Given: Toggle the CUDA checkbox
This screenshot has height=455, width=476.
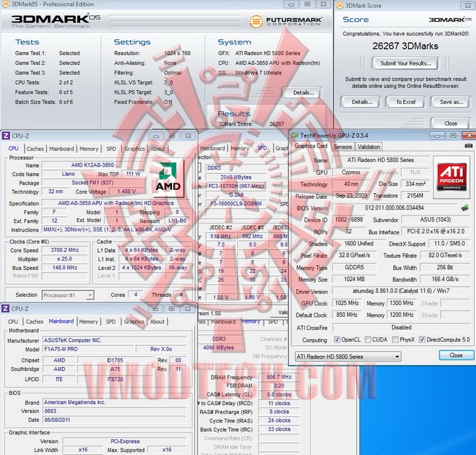Looking at the screenshot, I should coord(368,339).
